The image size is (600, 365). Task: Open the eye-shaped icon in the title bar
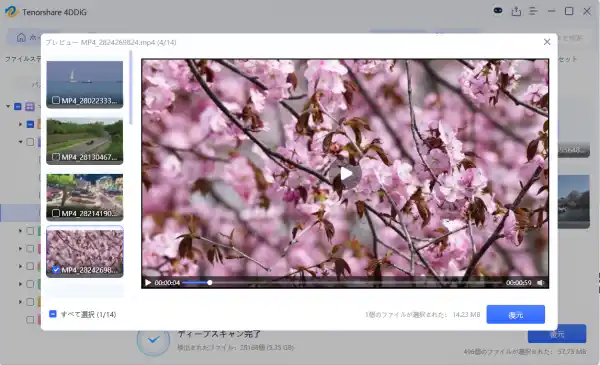click(498, 11)
